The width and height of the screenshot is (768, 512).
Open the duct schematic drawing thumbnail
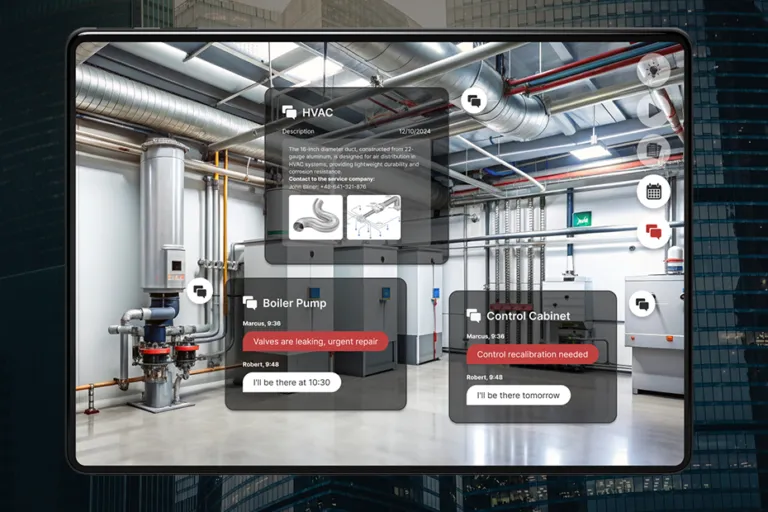point(374,218)
